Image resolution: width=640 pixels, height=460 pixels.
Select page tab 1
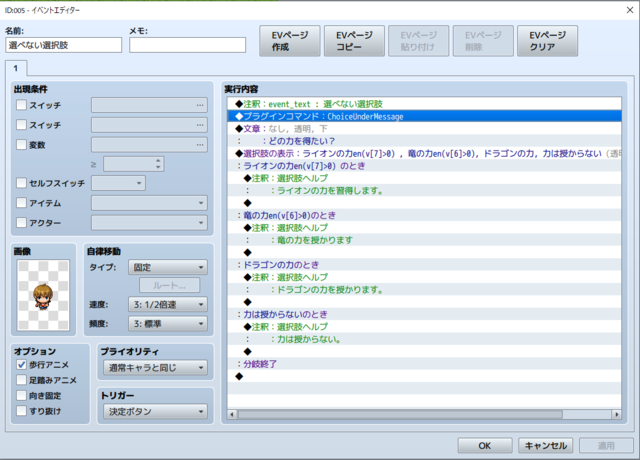(x=16, y=68)
